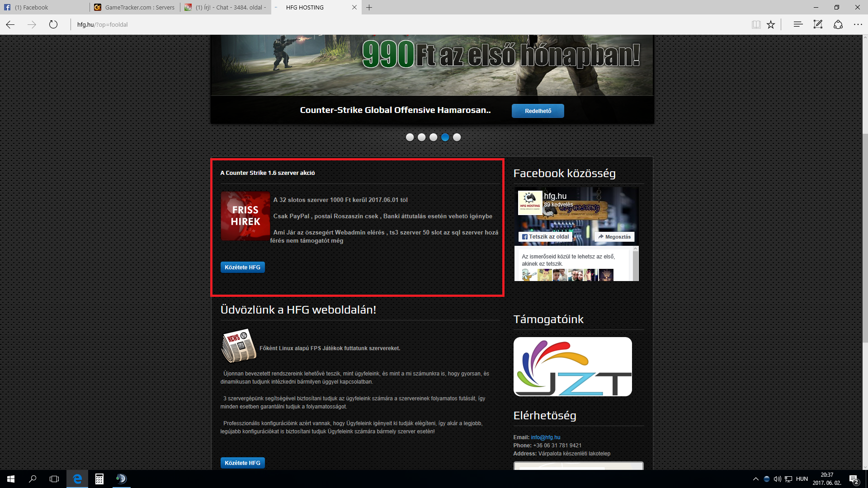This screenshot has height=488, width=868.
Task: Refresh the current page
Action: (53, 24)
